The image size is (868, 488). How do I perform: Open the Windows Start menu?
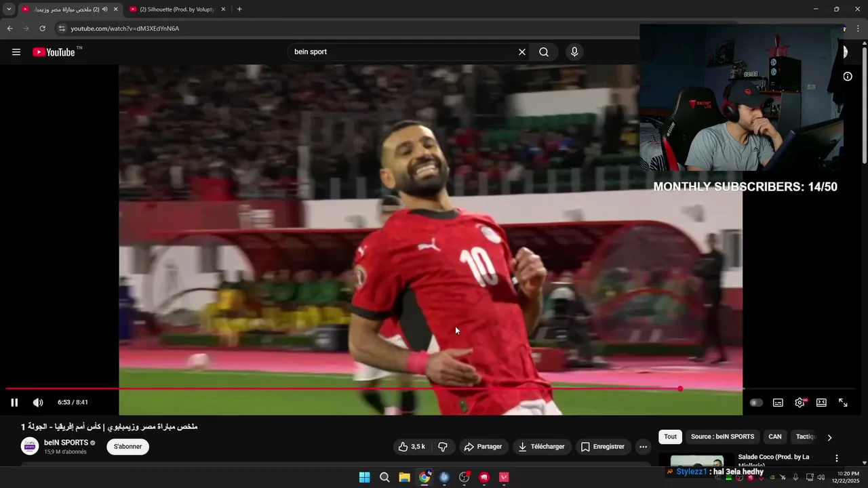tap(364, 477)
